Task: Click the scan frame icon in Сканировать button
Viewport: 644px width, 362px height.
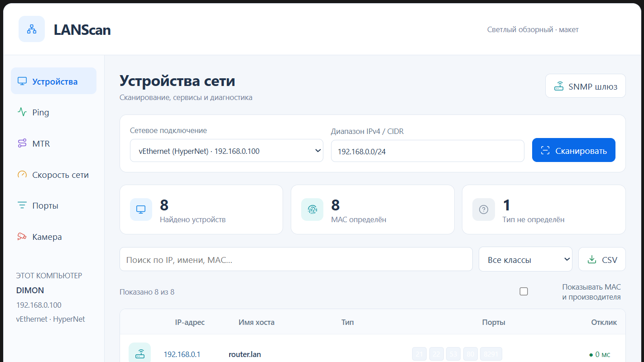Action: coord(545,151)
